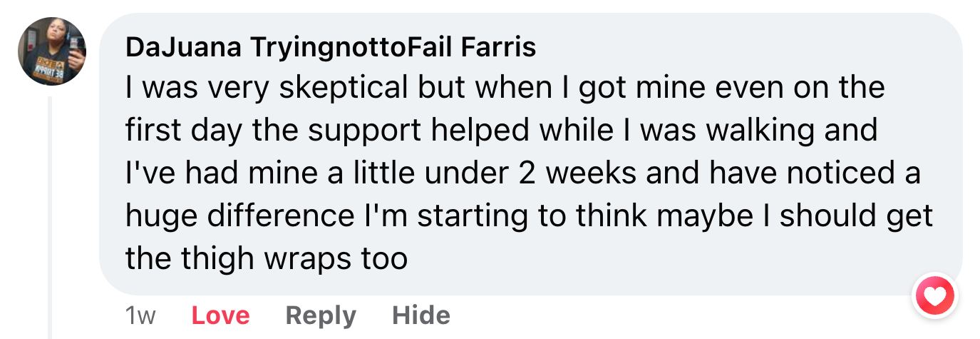The height and width of the screenshot is (339, 980).
Task: Click the commenter's profile picture
Action: coord(51,51)
